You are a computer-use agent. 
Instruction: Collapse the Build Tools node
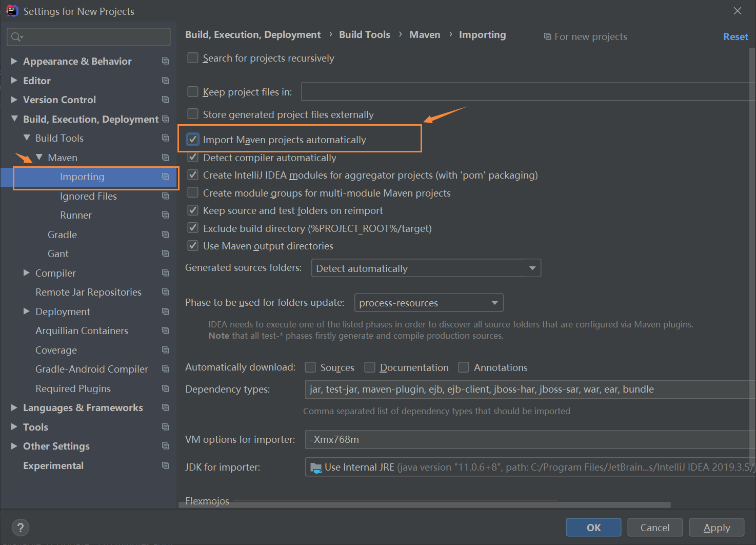tap(27, 138)
